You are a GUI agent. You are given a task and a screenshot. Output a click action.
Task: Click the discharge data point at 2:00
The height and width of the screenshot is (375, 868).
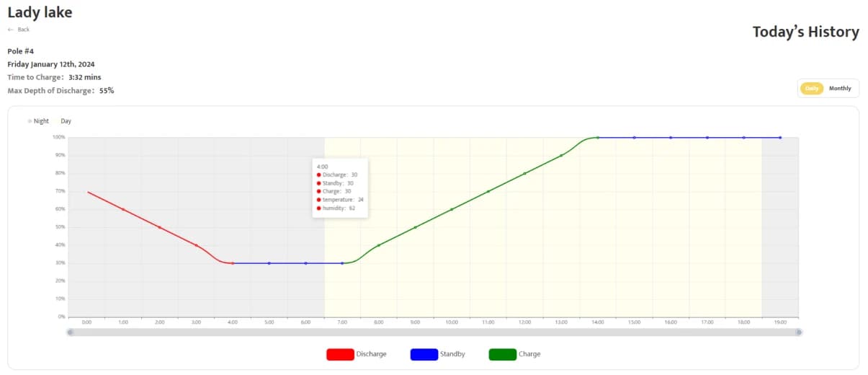(160, 227)
